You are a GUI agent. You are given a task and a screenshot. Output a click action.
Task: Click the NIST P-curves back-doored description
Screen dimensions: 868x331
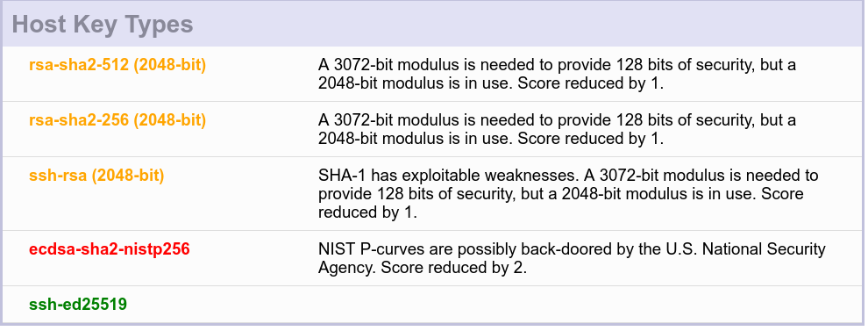tap(572, 258)
